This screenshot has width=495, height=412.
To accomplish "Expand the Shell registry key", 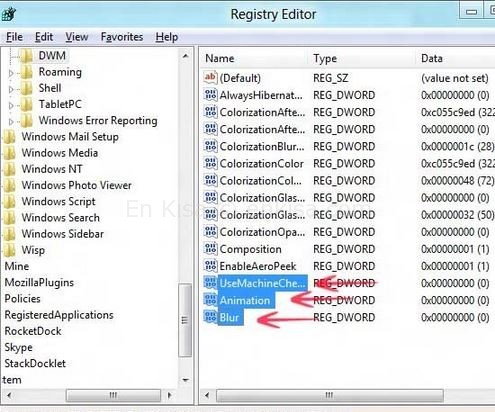I will tap(11, 89).
